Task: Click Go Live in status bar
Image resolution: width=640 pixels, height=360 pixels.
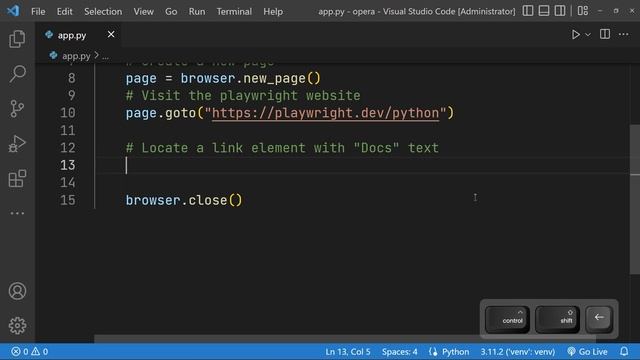Action: coord(587,351)
